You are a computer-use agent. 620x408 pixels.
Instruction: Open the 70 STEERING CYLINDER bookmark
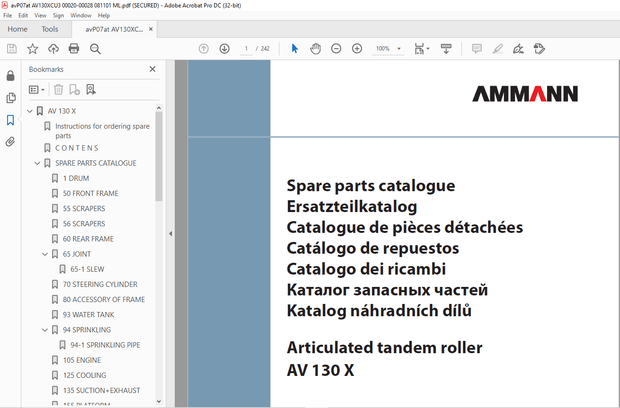coord(100,284)
